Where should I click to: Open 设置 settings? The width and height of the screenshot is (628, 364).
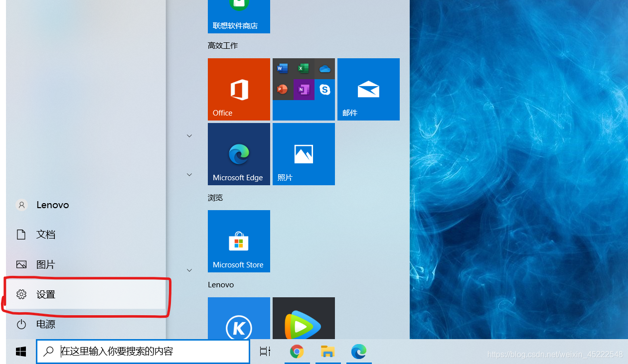[86, 294]
